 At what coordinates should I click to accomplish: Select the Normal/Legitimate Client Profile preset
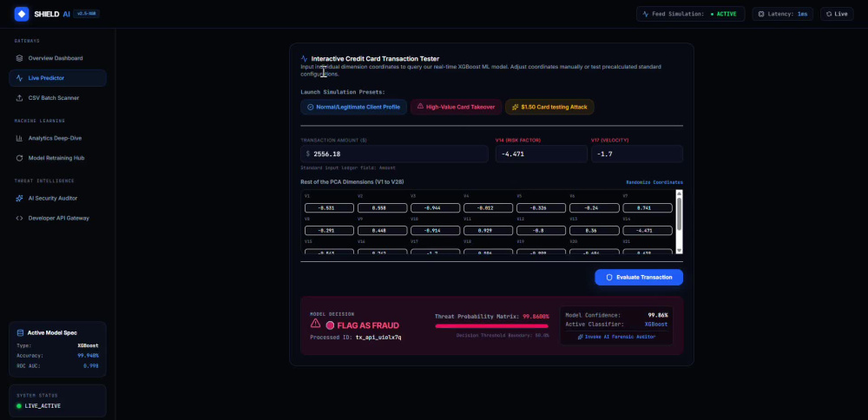point(354,107)
